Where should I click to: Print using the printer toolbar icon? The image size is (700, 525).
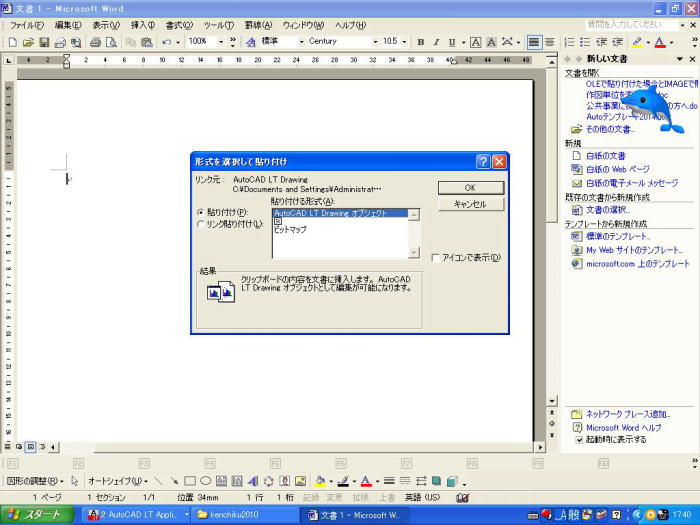click(95, 42)
